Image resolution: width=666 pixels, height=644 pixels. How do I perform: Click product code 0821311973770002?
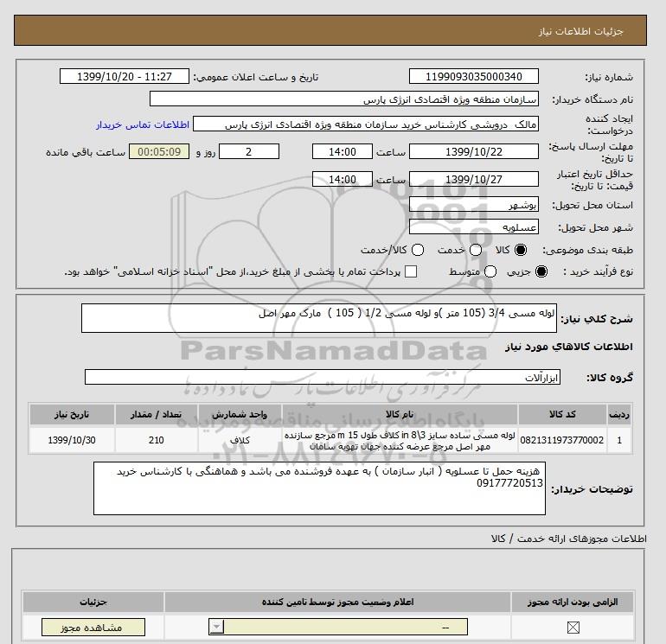562,440
